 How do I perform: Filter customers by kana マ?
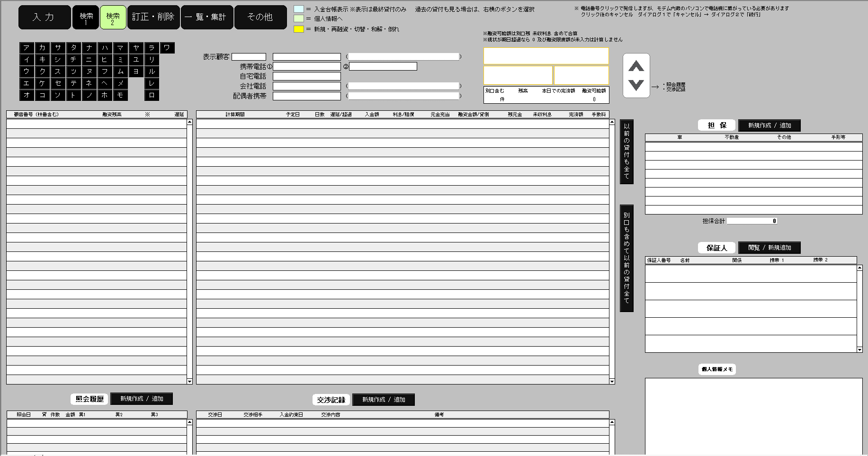pos(120,48)
